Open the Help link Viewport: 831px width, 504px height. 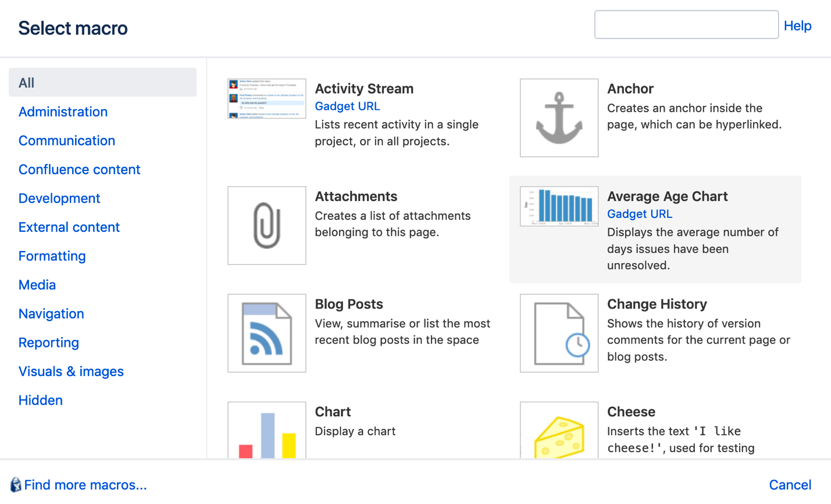point(797,26)
